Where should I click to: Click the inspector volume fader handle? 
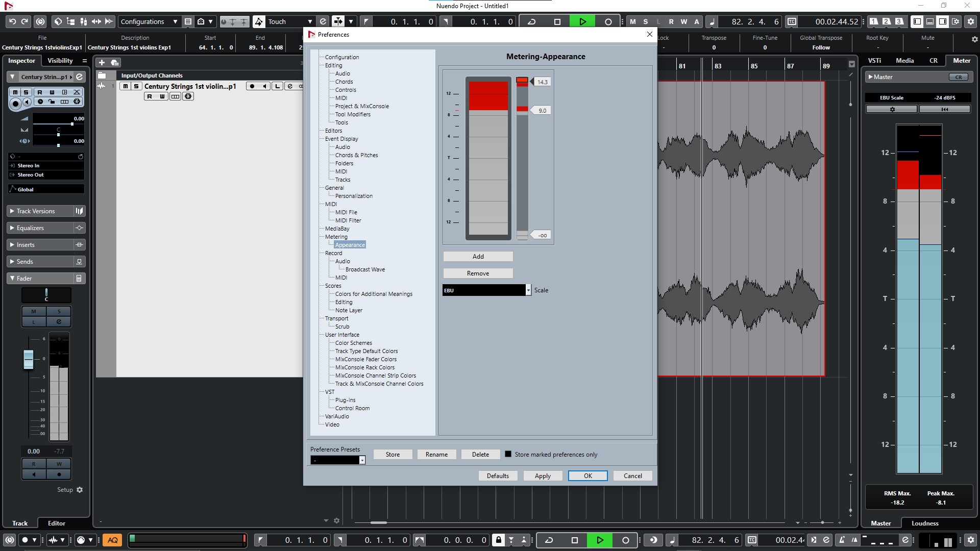coord(29,359)
